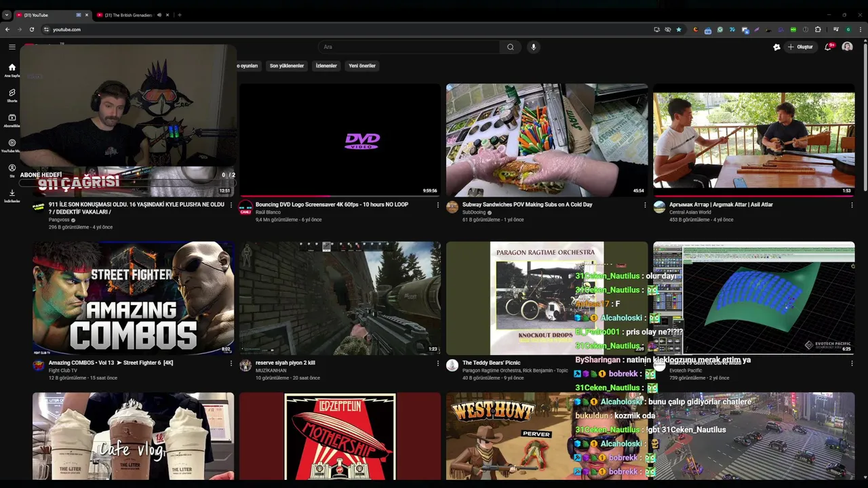Viewport: 868px width, 488px height.
Task: Open İndirilenler downloads in sidebar
Action: pos(12,196)
